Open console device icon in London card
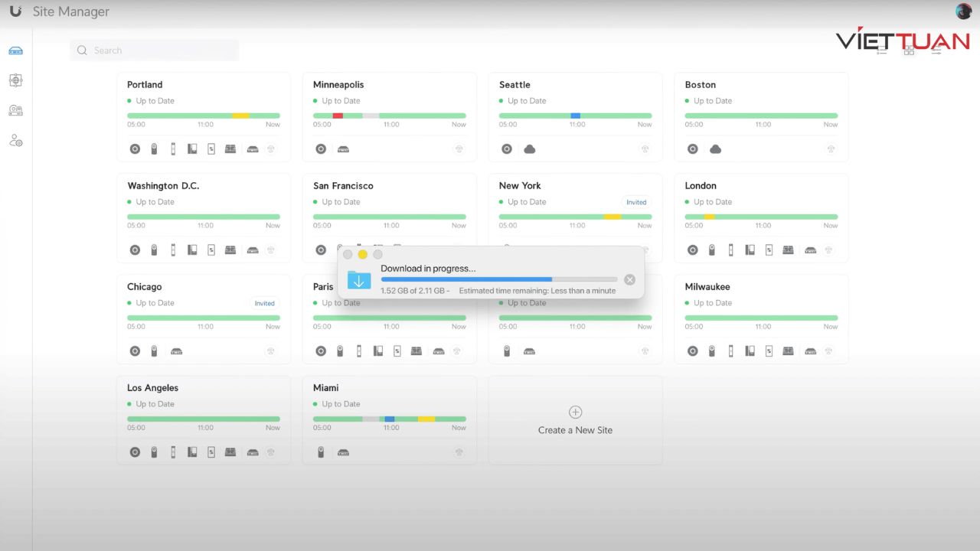This screenshot has height=551, width=980. pyautogui.click(x=810, y=250)
